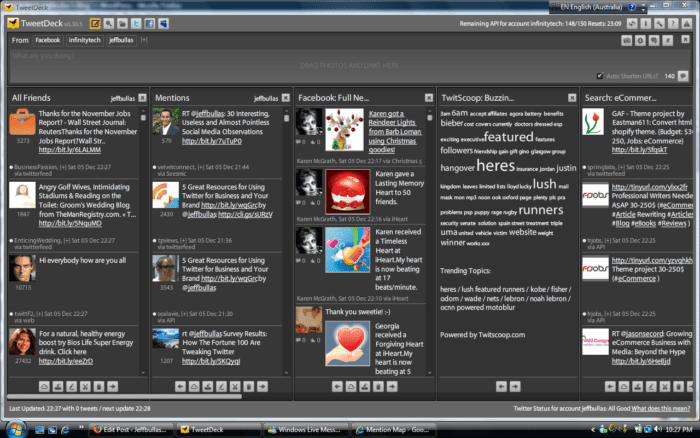Click the translate speech bubbles icon

coord(654,41)
